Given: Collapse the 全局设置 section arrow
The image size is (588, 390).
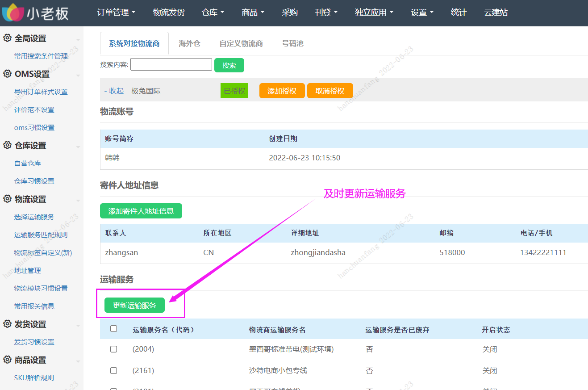Looking at the screenshot, I should [78, 40].
